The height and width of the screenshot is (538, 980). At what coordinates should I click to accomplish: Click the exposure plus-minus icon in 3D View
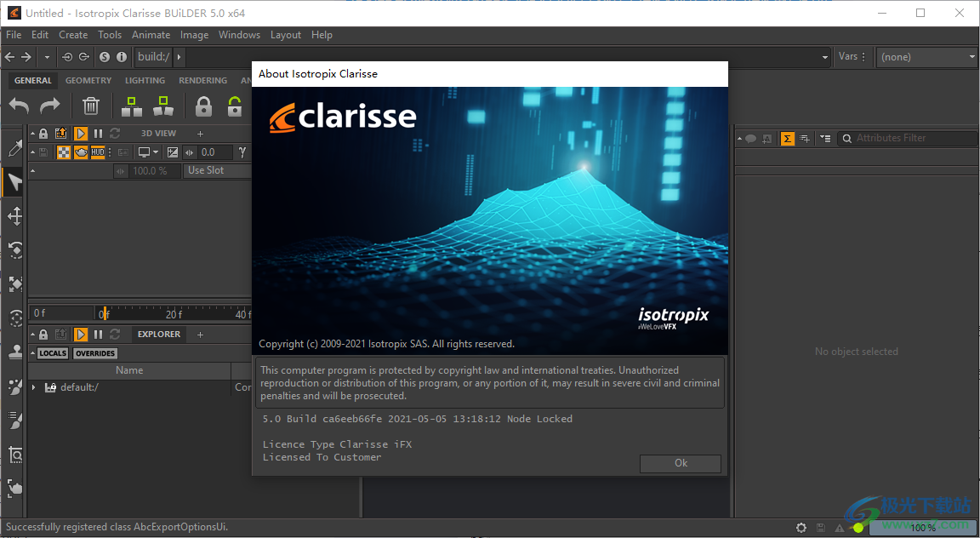point(172,152)
